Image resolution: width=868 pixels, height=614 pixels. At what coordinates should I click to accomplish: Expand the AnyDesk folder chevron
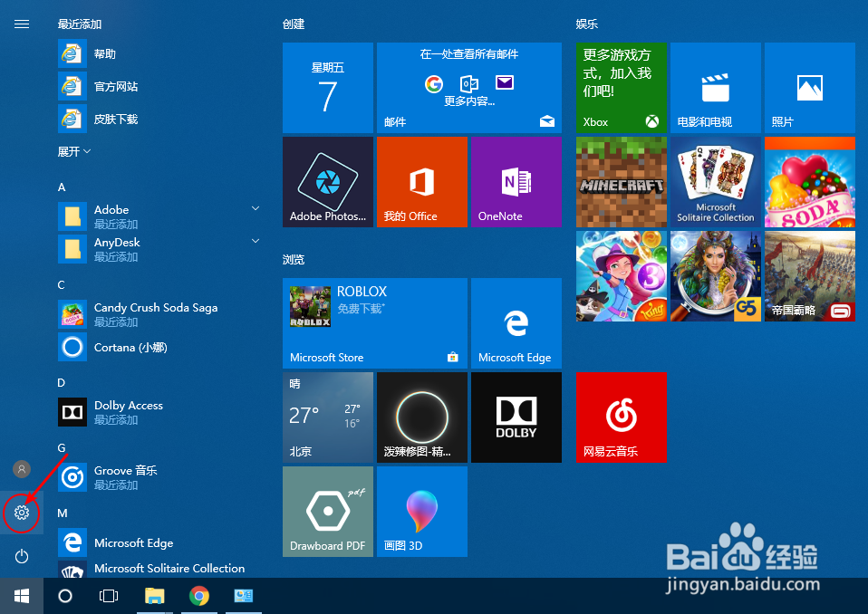(256, 241)
